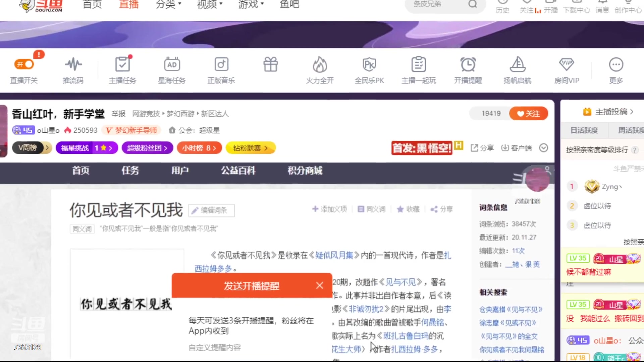Open 钻粉联赛 badge
The image size is (644, 362).
click(251, 148)
